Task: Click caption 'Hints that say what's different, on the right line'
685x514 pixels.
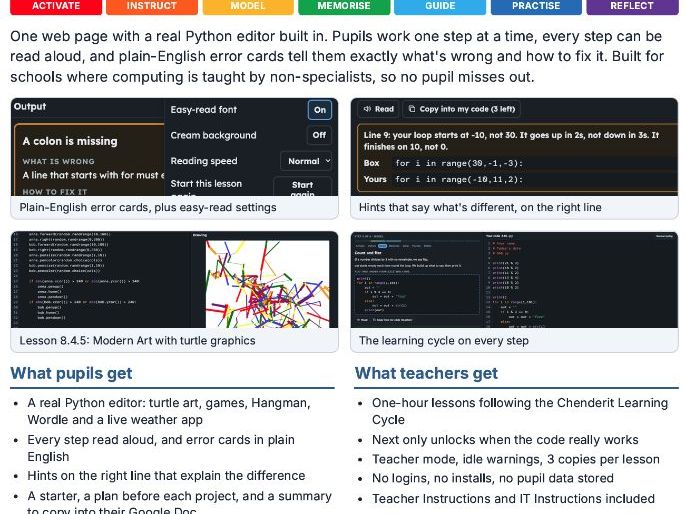Action: pyautogui.click(x=480, y=207)
